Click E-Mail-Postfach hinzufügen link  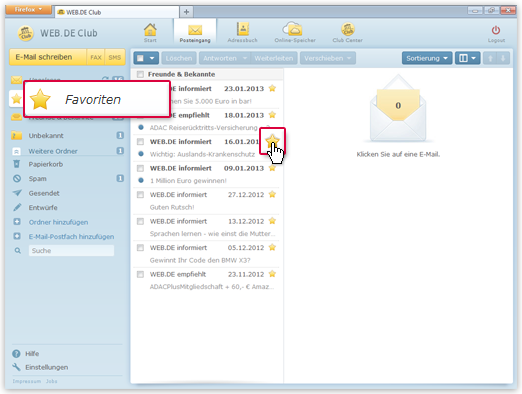71,237
